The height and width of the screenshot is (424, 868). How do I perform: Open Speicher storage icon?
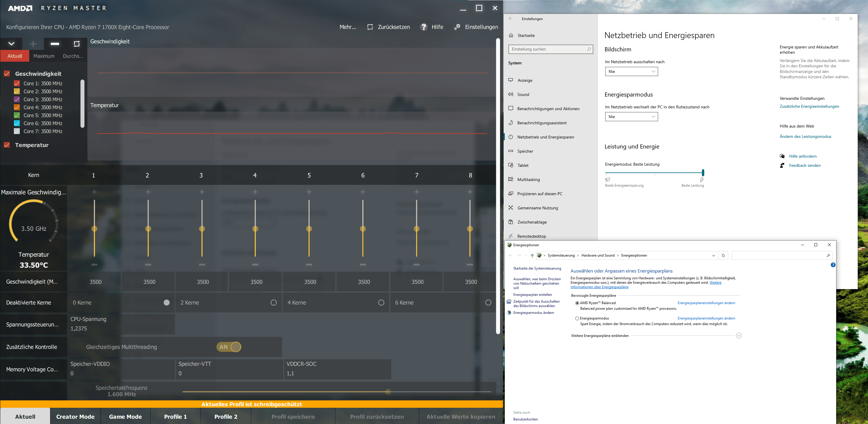coord(511,151)
